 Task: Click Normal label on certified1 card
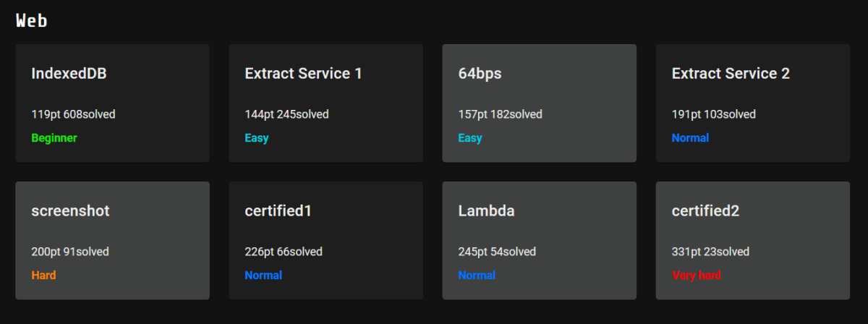click(263, 275)
